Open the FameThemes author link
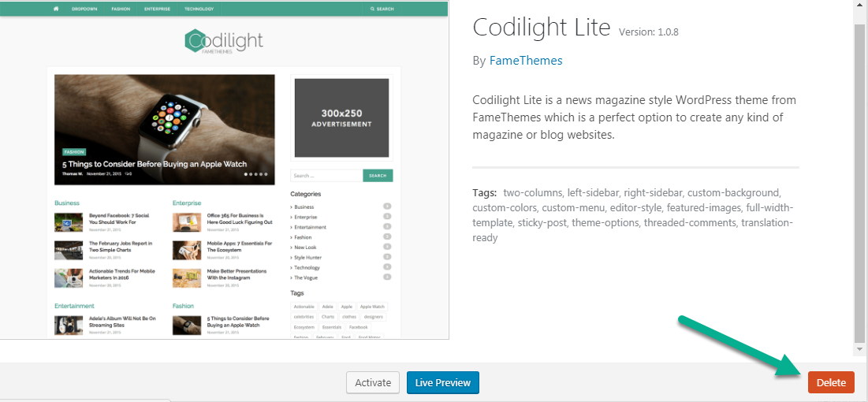This screenshot has height=402, width=868. pyautogui.click(x=526, y=60)
